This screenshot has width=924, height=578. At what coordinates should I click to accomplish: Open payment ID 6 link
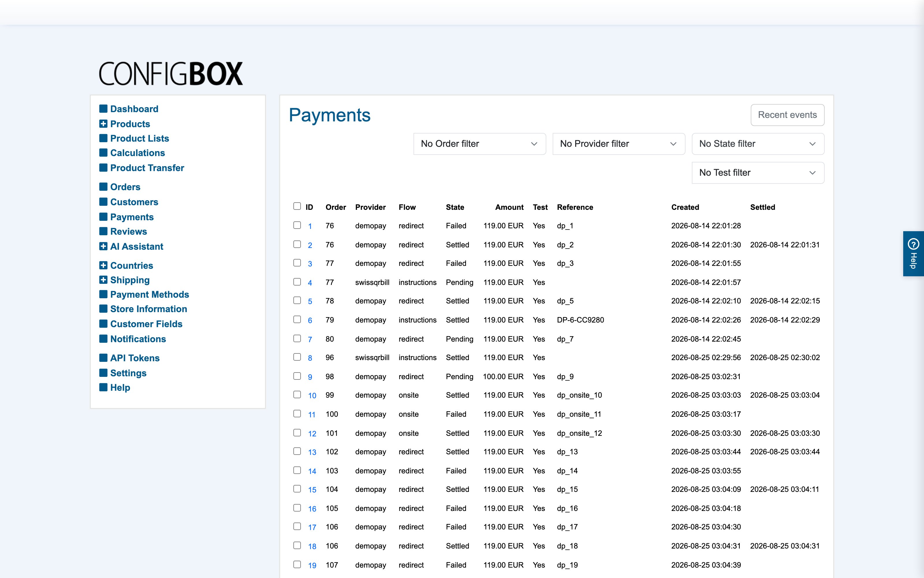(310, 320)
